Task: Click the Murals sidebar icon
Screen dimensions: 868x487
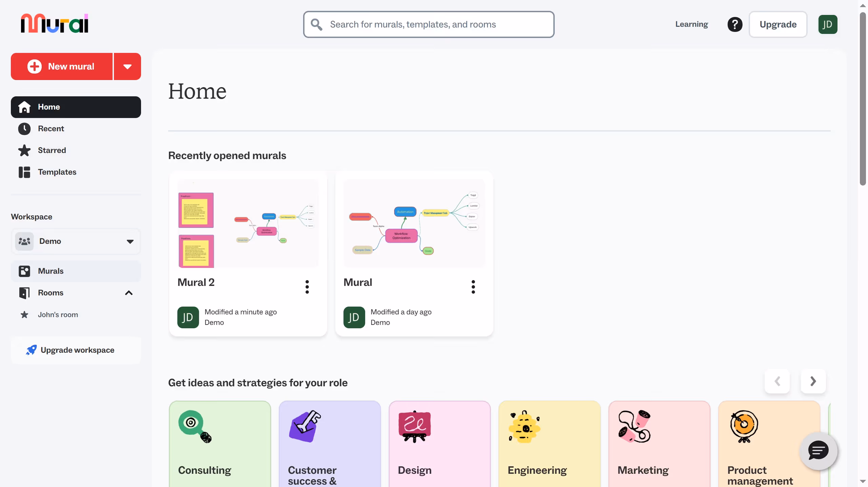Action: point(24,271)
